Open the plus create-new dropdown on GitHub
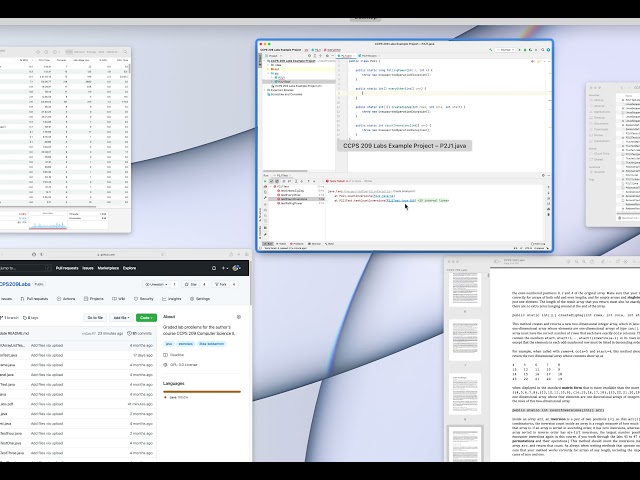The height and width of the screenshot is (480, 640). pos(225,268)
